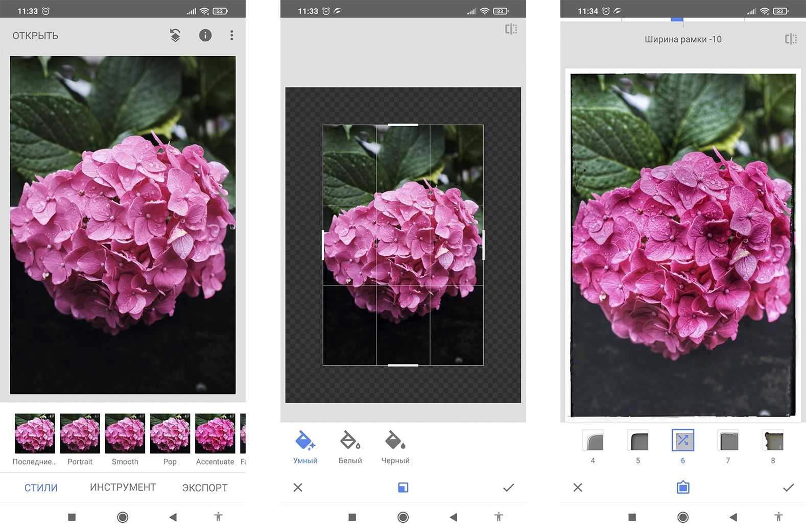The width and height of the screenshot is (806, 532).
Task: Open the edit history layers icon
Action: [175, 35]
